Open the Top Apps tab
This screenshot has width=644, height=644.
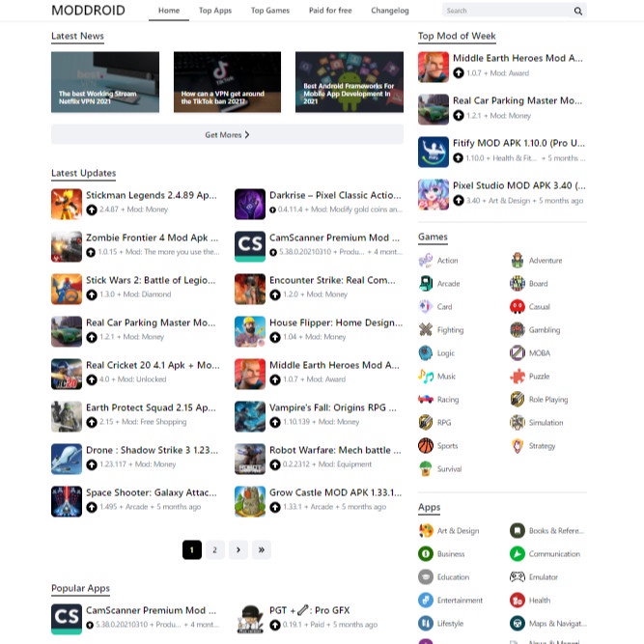[215, 11]
